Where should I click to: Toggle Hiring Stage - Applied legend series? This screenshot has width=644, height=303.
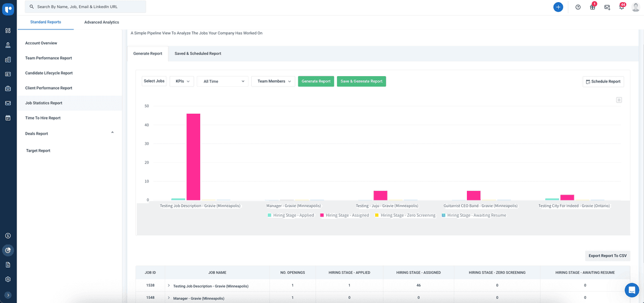(x=290, y=215)
